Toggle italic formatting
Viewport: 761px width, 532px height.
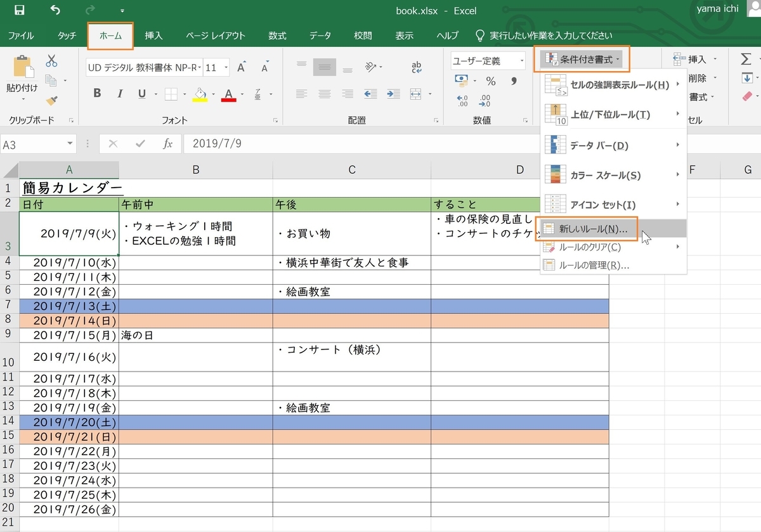click(120, 93)
